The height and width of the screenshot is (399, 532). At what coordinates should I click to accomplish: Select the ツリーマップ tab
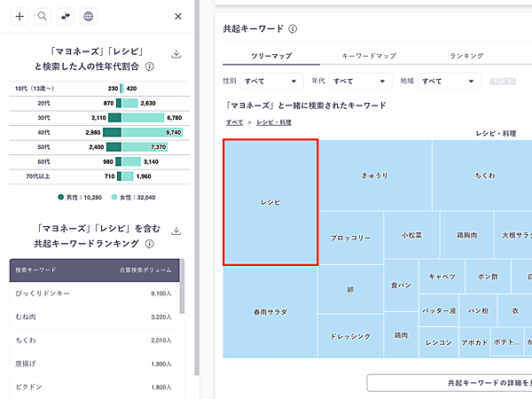coord(271,55)
